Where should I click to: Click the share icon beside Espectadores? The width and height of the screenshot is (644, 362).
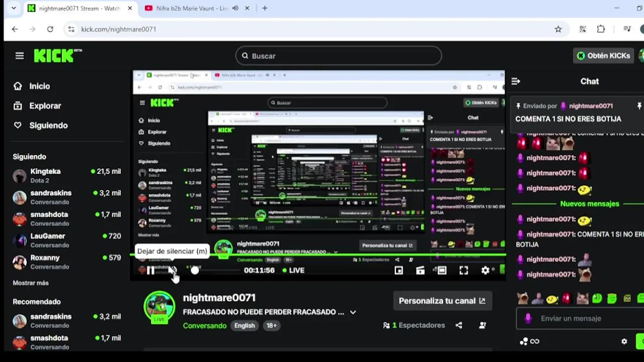click(459, 325)
